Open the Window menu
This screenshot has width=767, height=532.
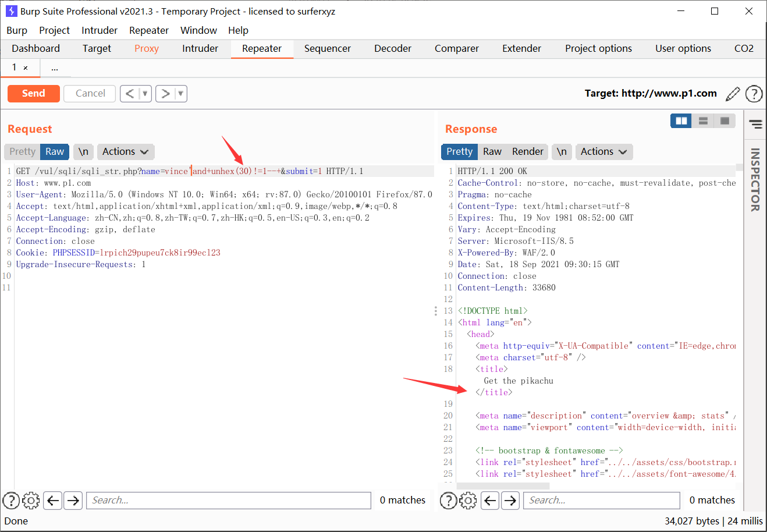198,30
